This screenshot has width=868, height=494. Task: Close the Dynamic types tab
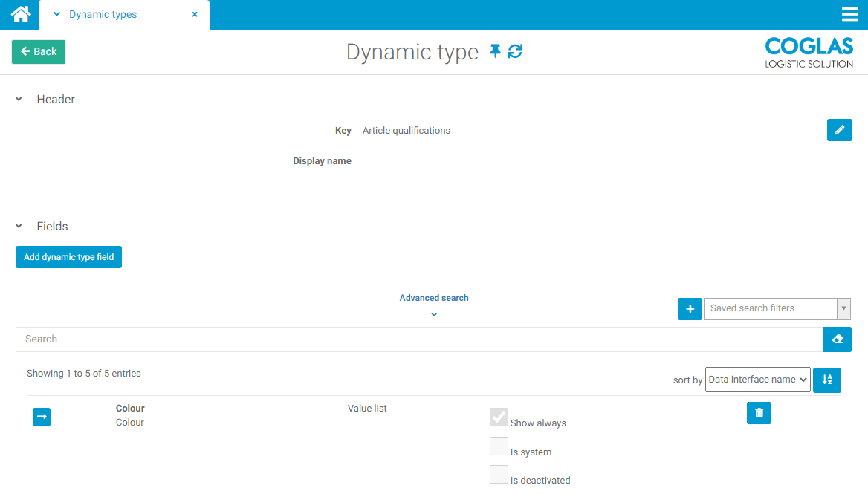coord(195,14)
